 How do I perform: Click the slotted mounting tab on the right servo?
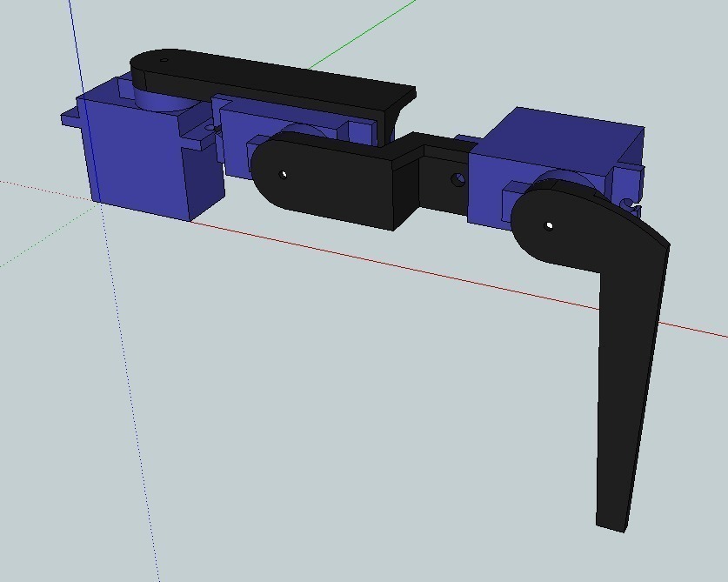tap(629, 204)
